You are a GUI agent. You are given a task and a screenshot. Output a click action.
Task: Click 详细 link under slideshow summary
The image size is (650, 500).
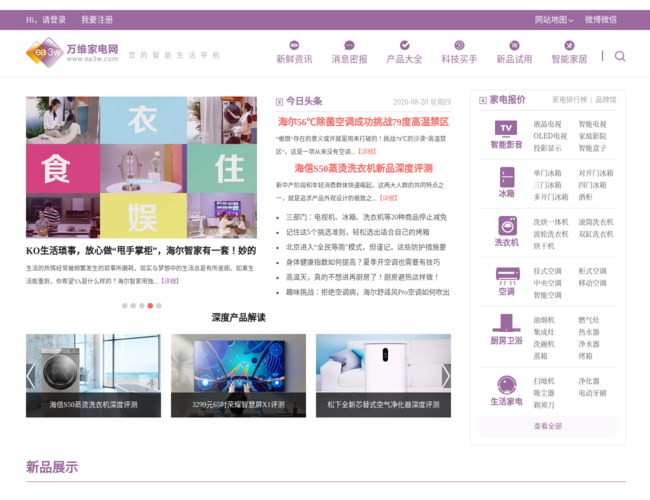[170, 281]
